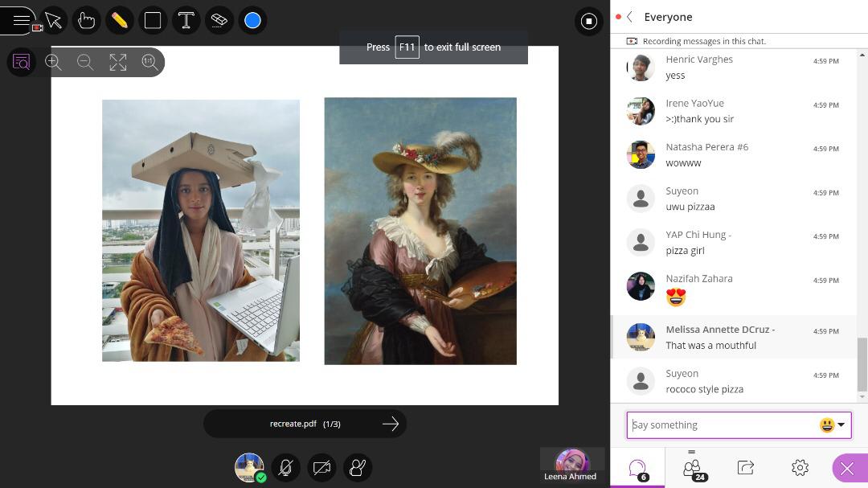Screen dimensions: 868x488
Task: Switch to the Attendees tab
Action: click(692, 468)
